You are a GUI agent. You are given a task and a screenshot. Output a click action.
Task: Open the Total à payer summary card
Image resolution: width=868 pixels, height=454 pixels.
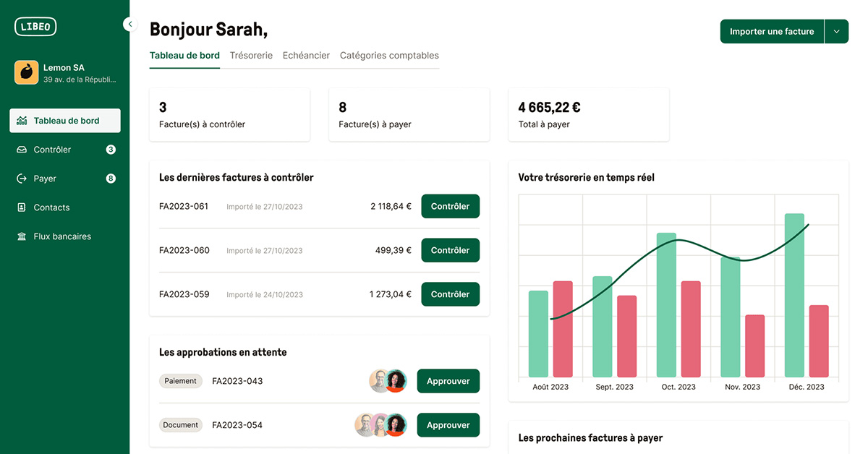click(588, 115)
